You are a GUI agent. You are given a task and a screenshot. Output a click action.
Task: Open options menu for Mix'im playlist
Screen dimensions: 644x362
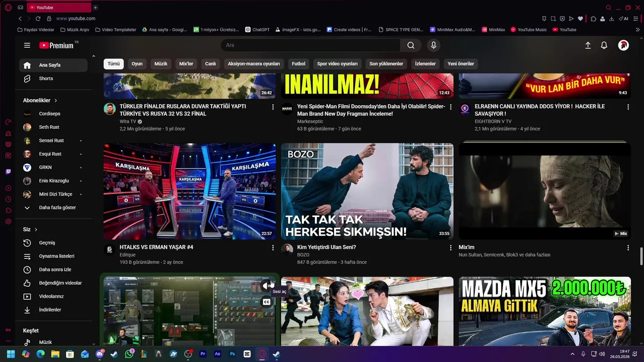tap(628, 248)
